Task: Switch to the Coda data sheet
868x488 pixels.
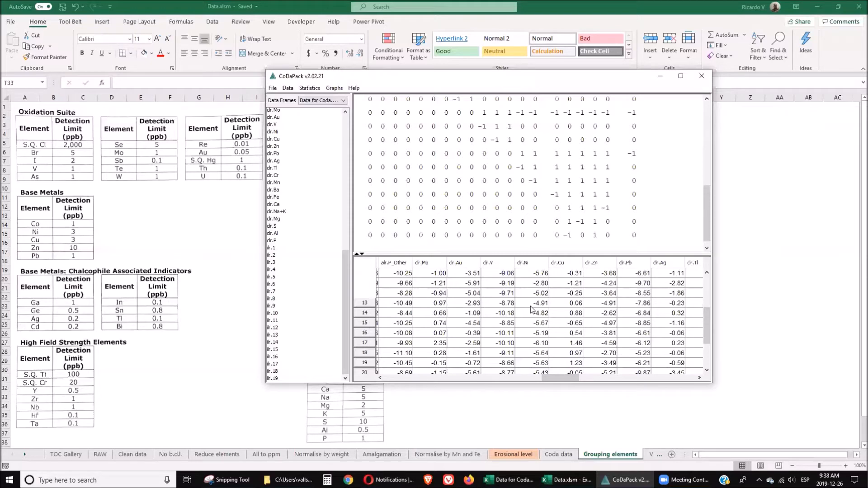Action: (x=558, y=454)
